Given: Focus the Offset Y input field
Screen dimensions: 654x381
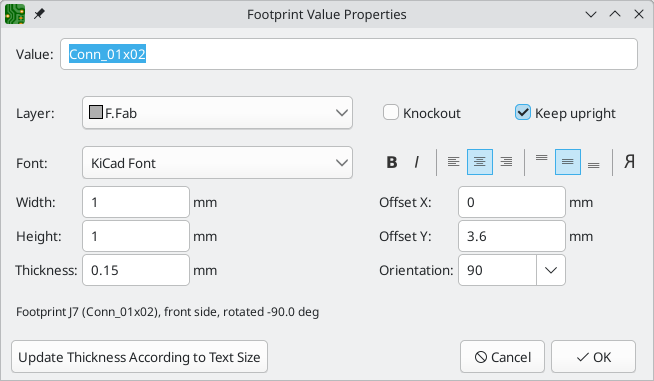Looking at the screenshot, I should 512,236.
